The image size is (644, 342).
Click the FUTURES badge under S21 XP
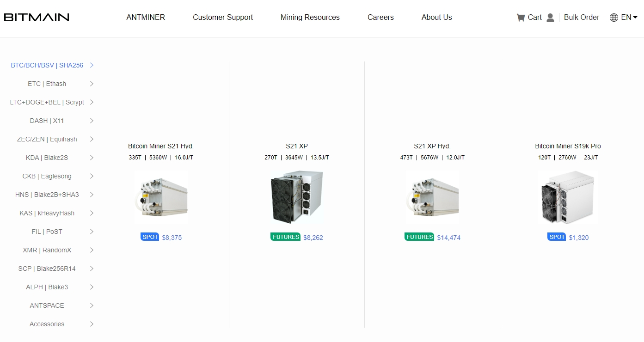point(286,237)
